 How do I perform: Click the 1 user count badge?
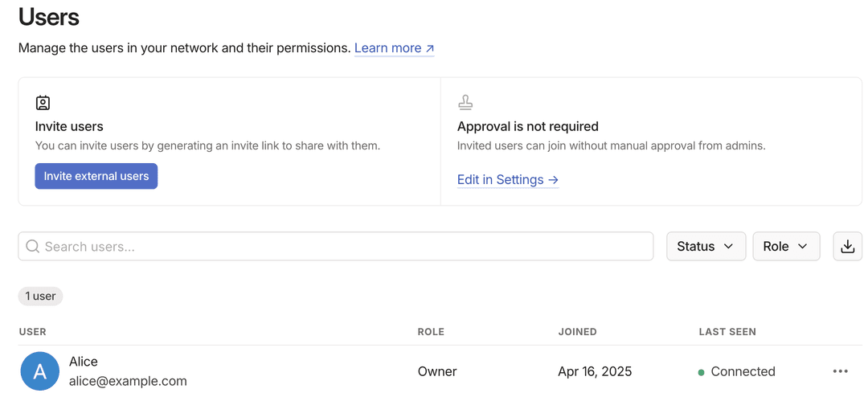click(40, 297)
